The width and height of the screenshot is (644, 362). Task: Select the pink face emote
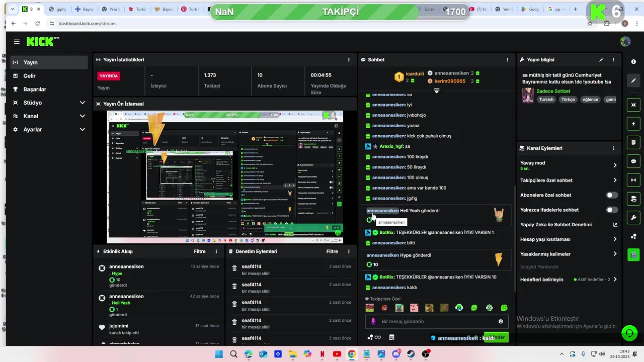point(414,308)
